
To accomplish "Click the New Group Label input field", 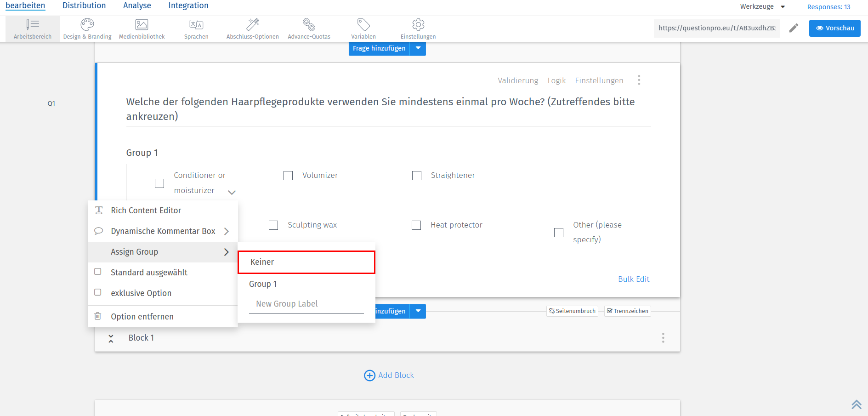I will [x=306, y=304].
